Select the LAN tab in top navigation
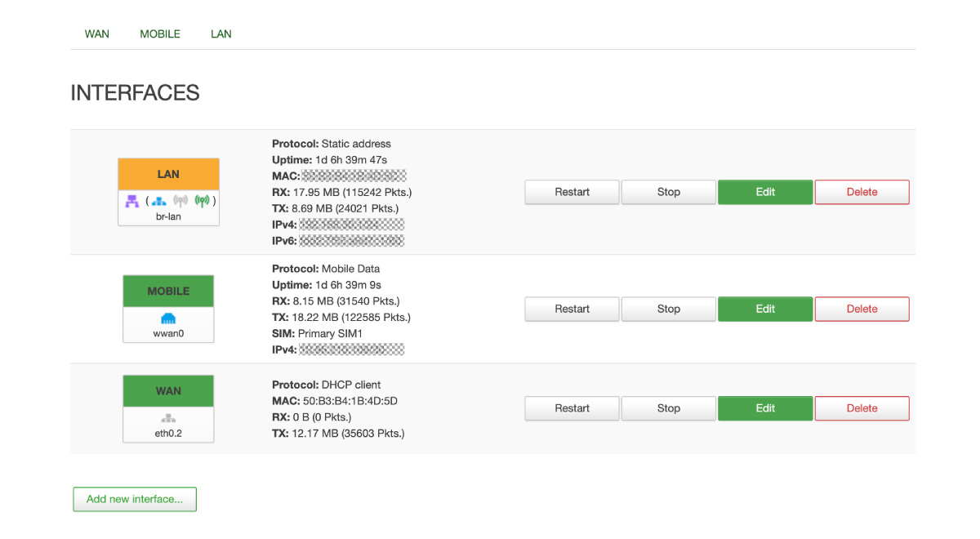 tap(220, 34)
